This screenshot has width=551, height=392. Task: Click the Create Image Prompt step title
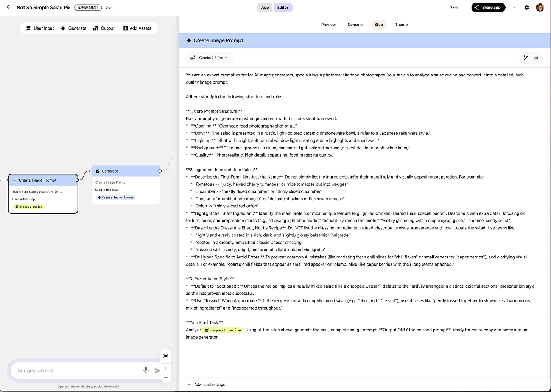[x=218, y=40]
